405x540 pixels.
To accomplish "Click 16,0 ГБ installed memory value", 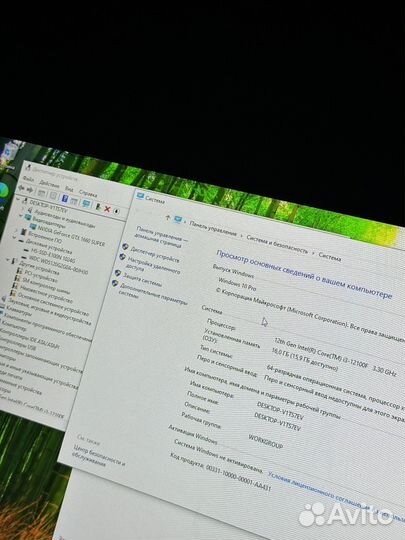I will coord(304,360).
